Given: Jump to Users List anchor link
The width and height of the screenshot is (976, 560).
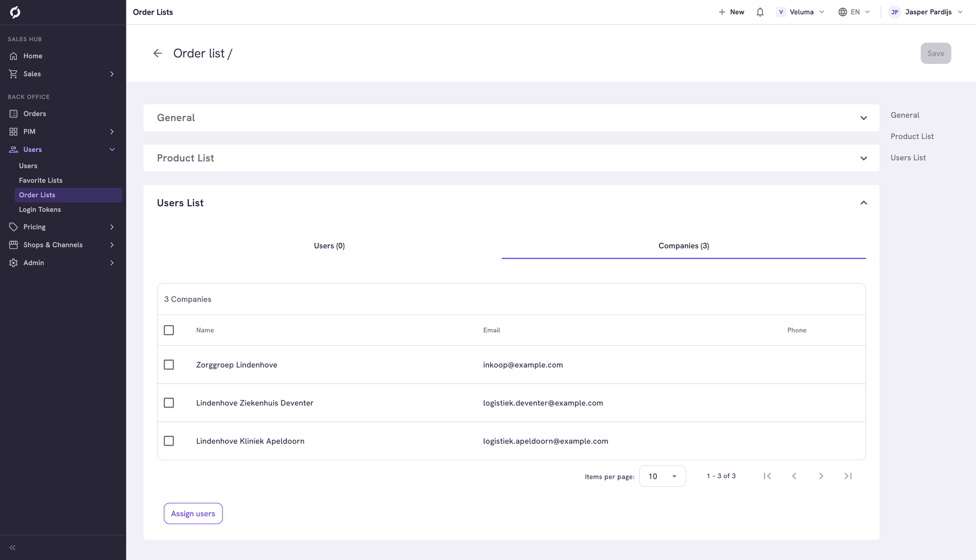Looking at the screenshot, I should pyautogui.click(x=908, y=158).
